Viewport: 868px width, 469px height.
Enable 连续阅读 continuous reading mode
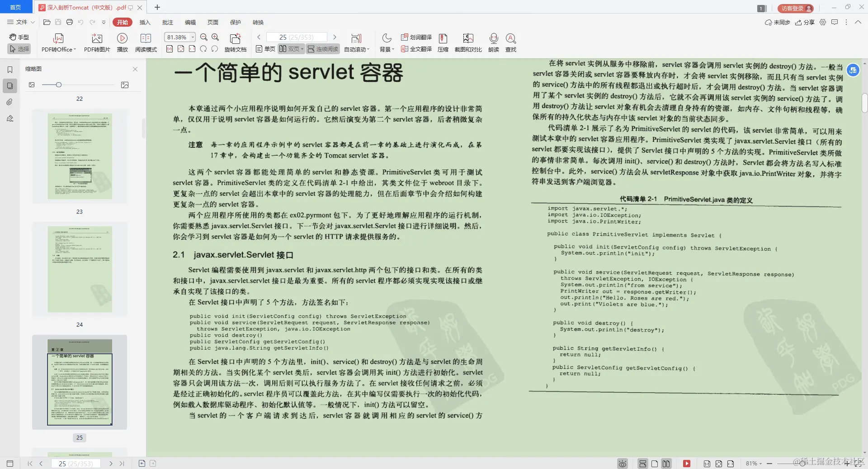coord(322,49)
